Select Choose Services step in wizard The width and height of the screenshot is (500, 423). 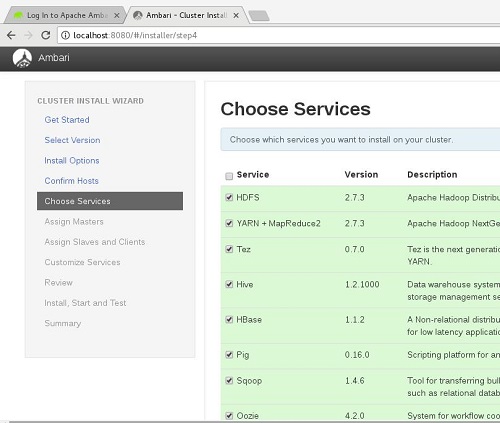point(110,201)
